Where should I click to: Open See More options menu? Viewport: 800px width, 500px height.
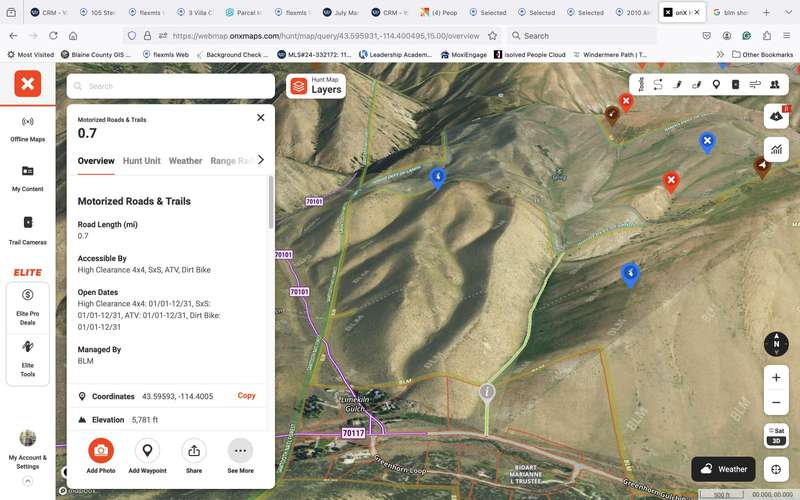tap(240, 451)
